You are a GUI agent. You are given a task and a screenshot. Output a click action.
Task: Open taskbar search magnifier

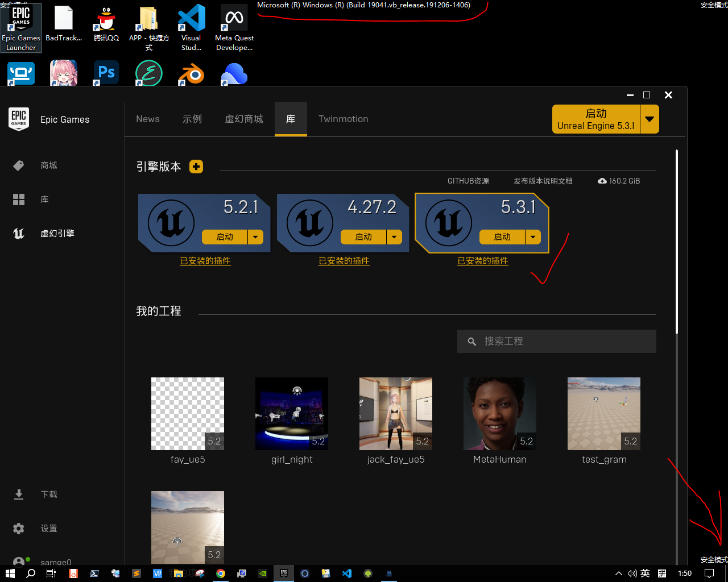pos(31,573)
